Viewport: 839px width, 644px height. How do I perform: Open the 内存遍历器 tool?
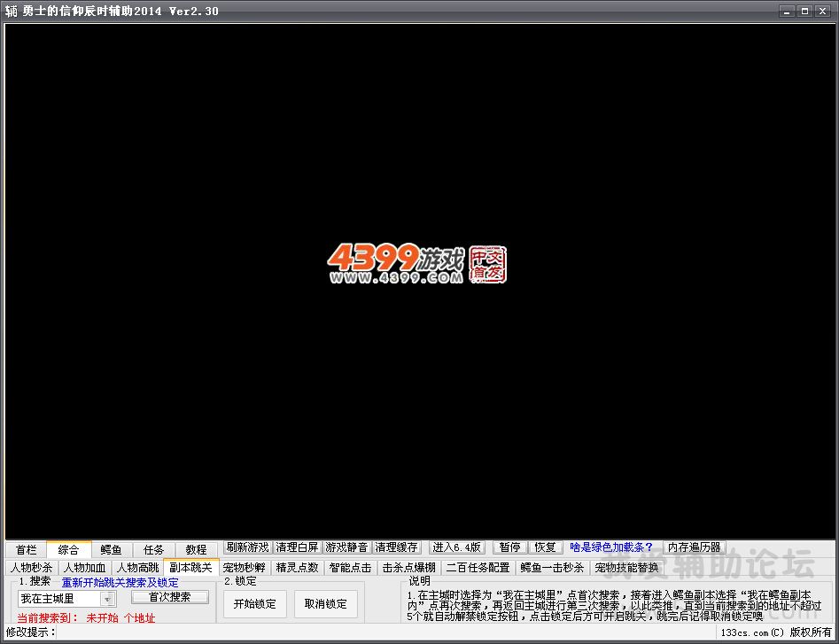(695, 547)
